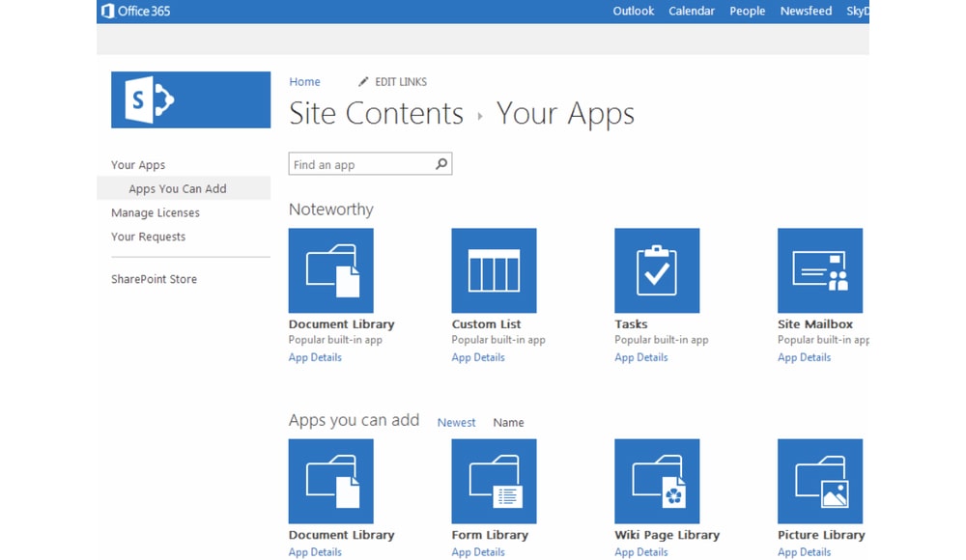The image size is (966, 560).
Task: Open the SharePoint Store link
Action: click(154, 279)
